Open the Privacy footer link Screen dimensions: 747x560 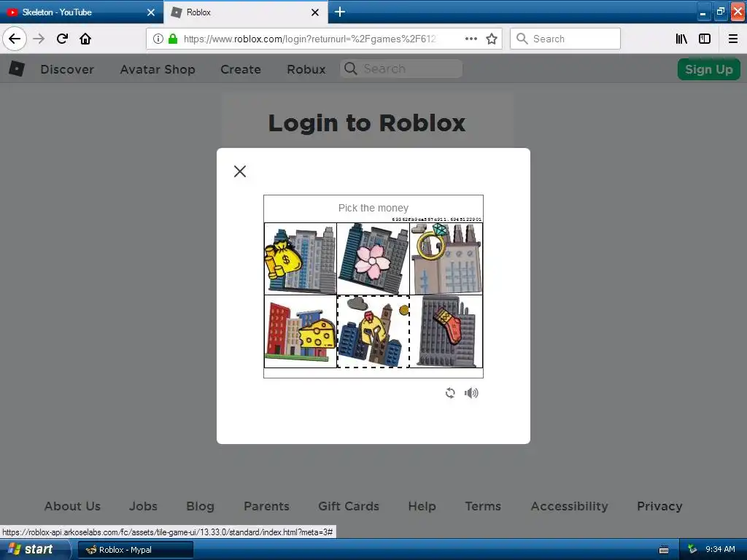pyautogui.click(x=659, y=506)
